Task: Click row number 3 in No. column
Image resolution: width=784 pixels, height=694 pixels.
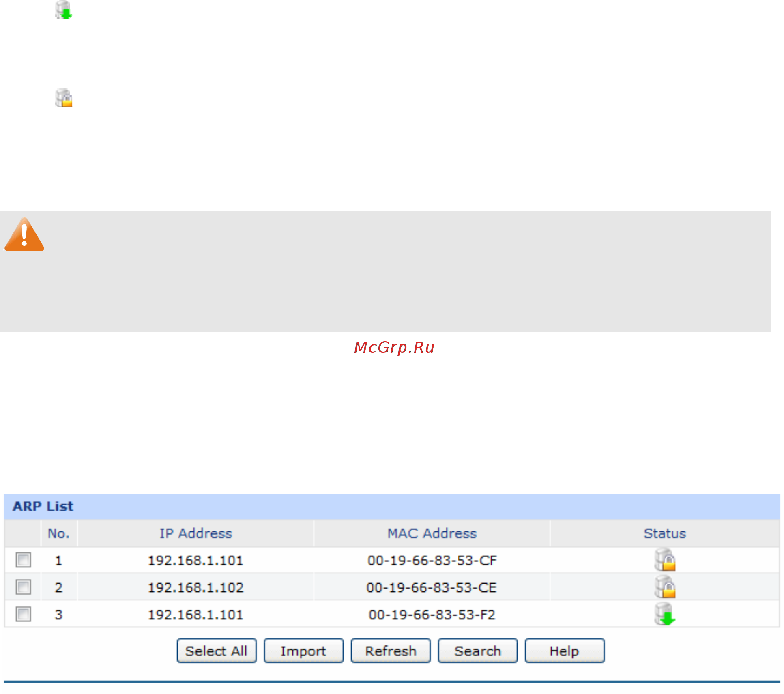Action: coord(59,615)
